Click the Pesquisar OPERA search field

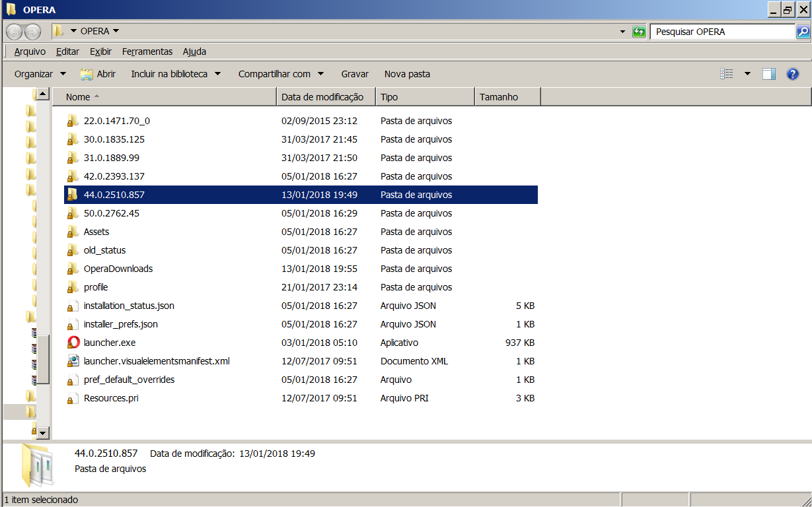(721, 32)
